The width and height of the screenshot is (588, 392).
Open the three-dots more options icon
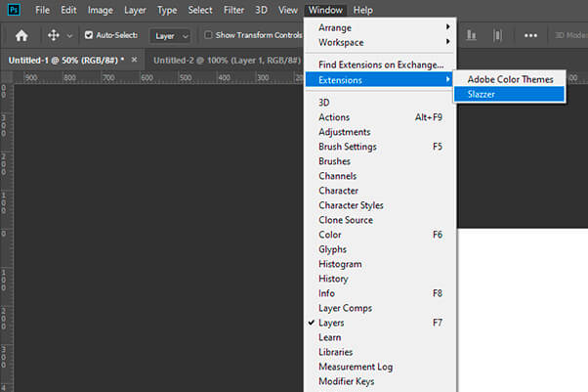[x=530, y=35]
